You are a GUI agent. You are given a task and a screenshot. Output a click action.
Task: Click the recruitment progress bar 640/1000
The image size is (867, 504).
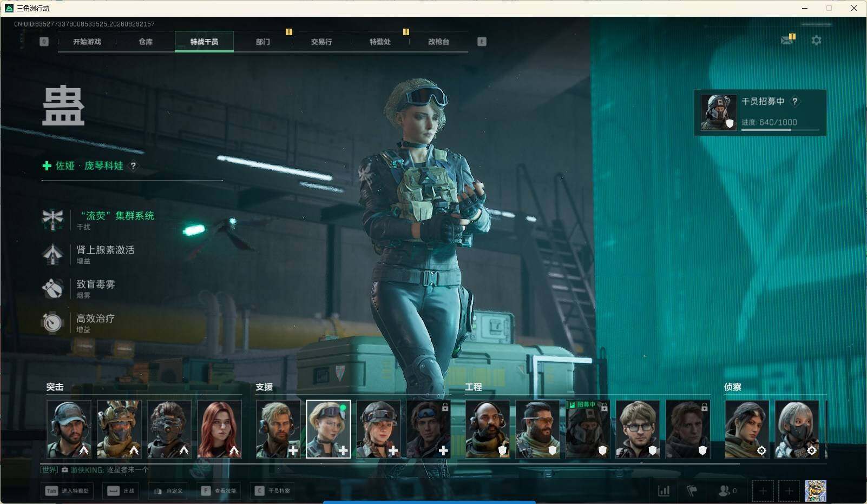tap(780, 130)
